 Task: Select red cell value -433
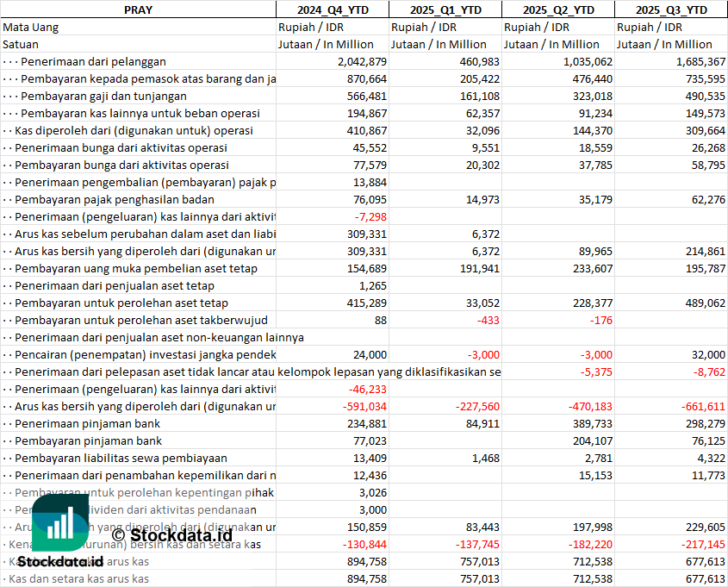point(488,320)
